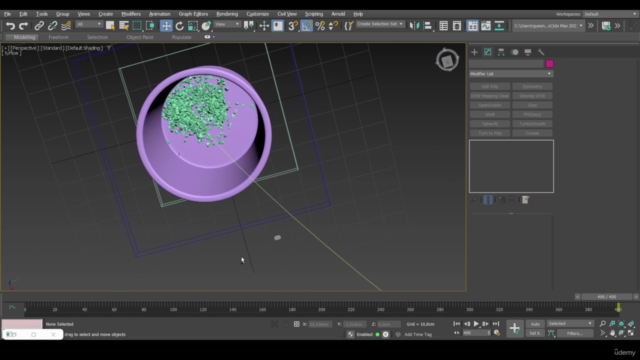The height and width of the screenshot is (360, 640).
Task: Open the key filter 'Selected' dropdown
Action: click(570, 324)
